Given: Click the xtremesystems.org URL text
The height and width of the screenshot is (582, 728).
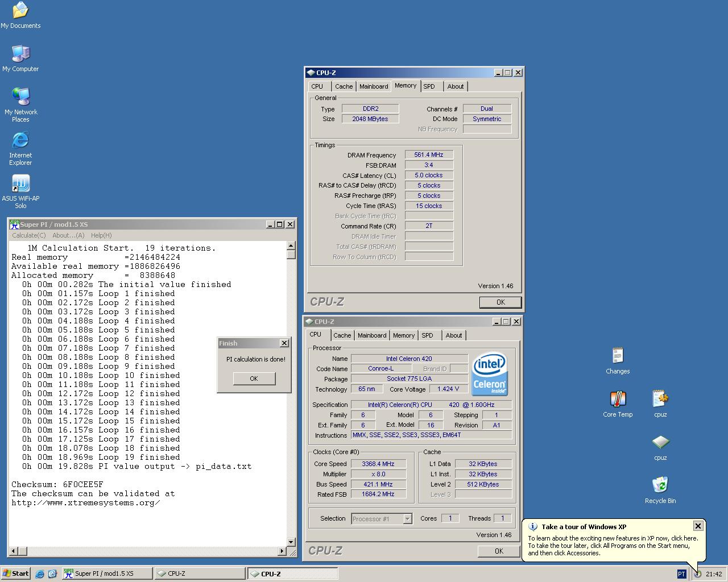Looking at the screenshot, I should [x=85, y=502].
